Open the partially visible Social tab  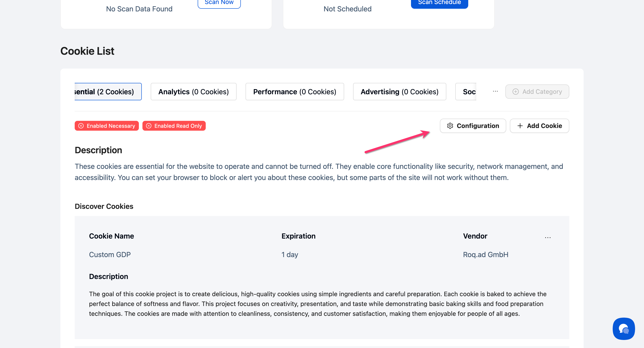pyautogui.click(x=466, y=92)
